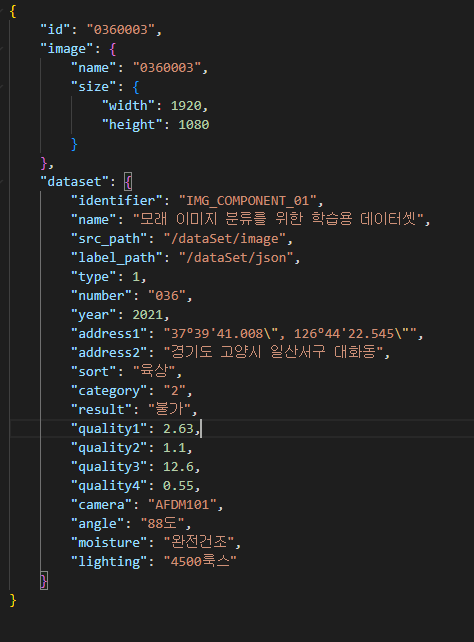Click the final yellow closing brace
Viewport: 474px width, 642px height.
[x=13, y=600]
